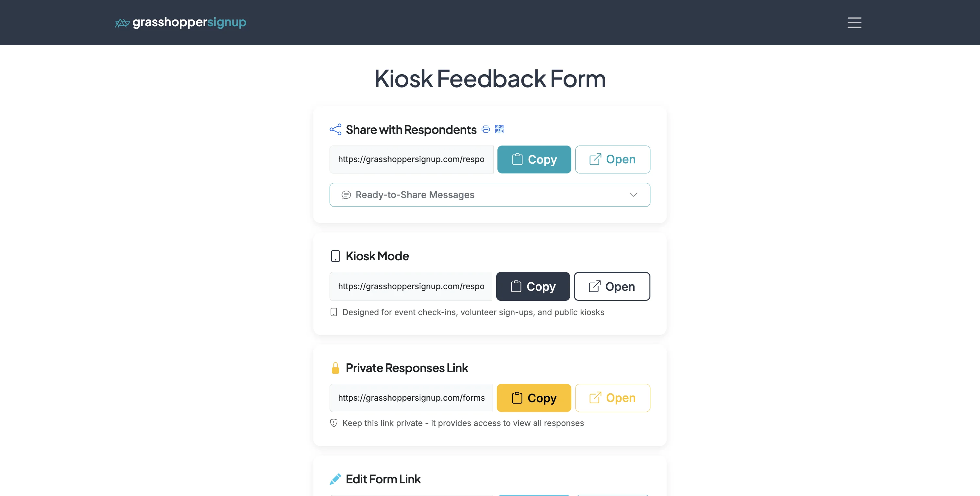This screenshot has width=980, height=496.
Task: Click the shield icon near the privacy warning
Action: (x=334, y=423)
